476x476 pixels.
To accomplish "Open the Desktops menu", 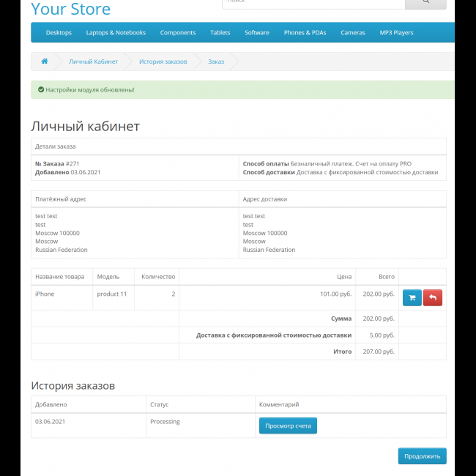I will tap(59, 33).
